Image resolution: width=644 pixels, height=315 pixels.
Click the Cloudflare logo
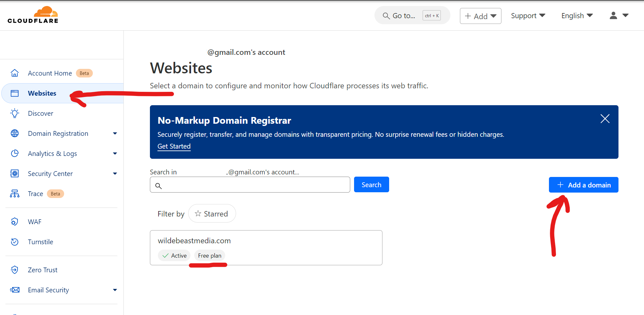(x=33, y=14)
